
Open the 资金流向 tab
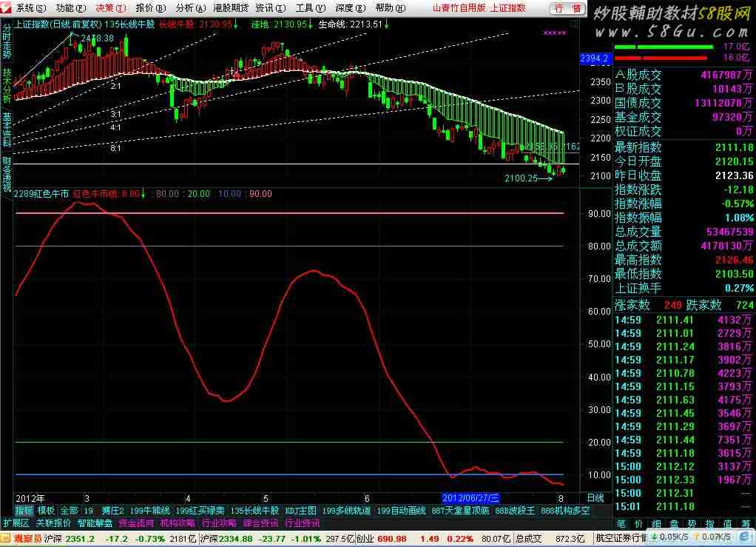click(x=136, y=523)
